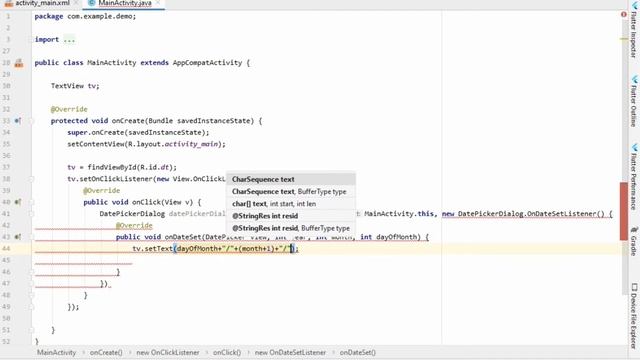Open the Flutter Inspector tool window
The image size is (640, 360).
click(x=634, y=29)
